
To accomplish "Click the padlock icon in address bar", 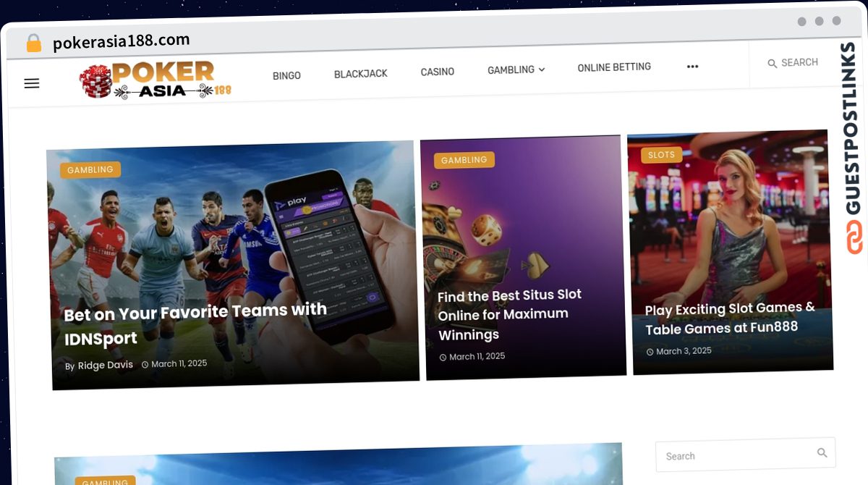I will pyautogui.click(x=33, y=43).
